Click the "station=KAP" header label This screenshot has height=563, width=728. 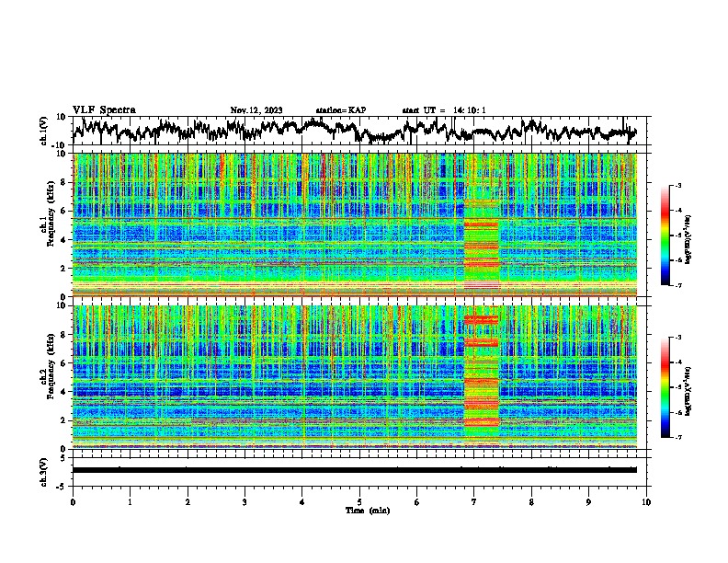(341, 110)
